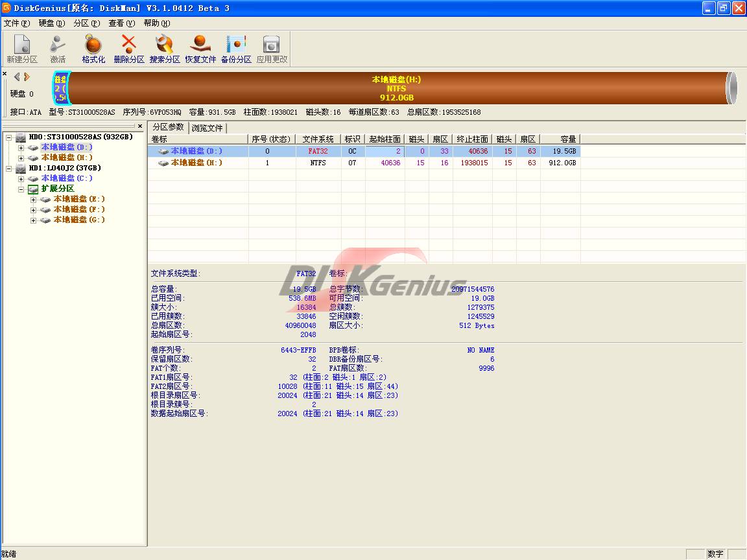
Task: Minimize the DiskGenius window
Action: 708,8
